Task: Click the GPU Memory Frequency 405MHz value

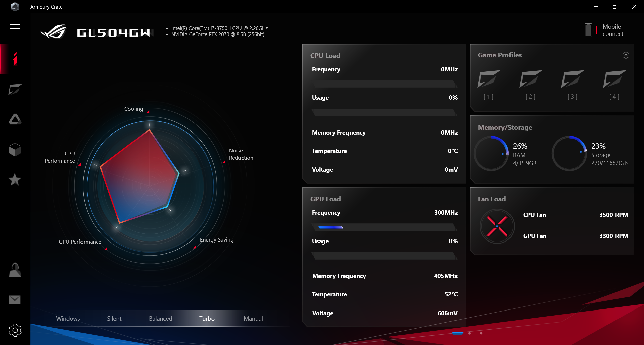Action: (x=445, y=276)
